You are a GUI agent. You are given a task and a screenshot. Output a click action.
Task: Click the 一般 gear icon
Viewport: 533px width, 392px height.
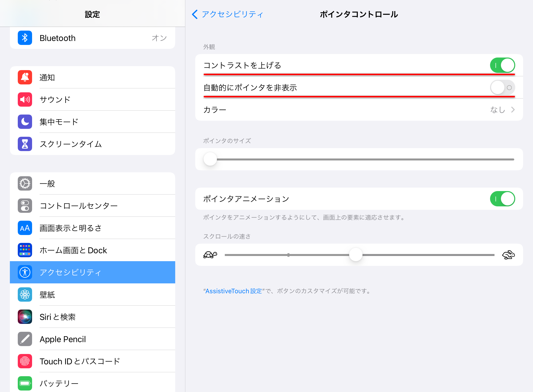coord(24,183)
